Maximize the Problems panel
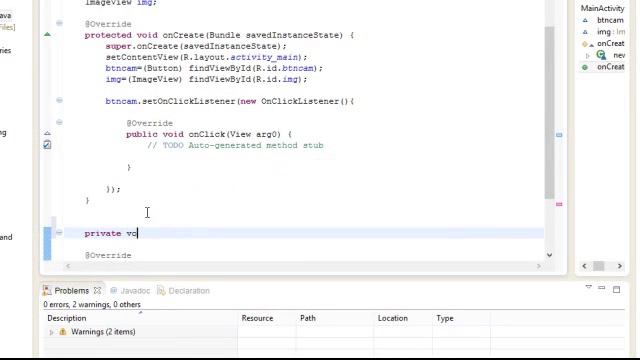 point(617,289)
